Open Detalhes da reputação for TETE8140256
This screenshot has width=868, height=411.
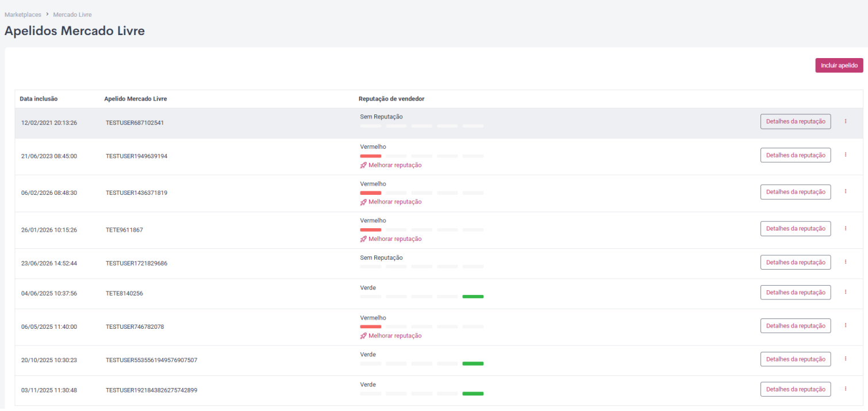[x=795, y=293]
